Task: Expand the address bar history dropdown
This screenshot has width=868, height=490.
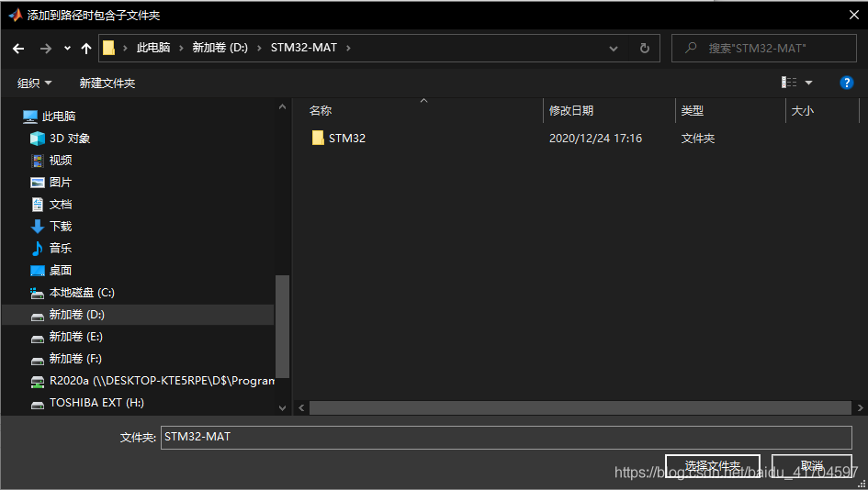Action: coord(614,49)
